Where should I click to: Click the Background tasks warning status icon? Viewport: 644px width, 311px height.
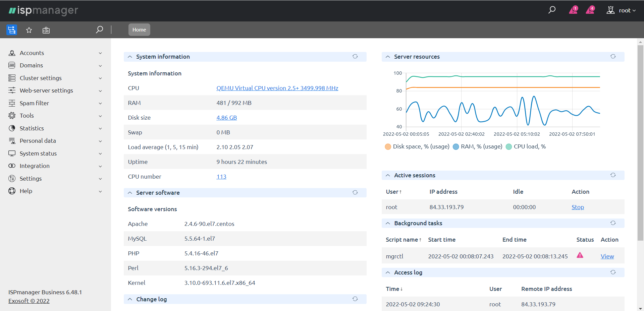(x=580, y=255)
